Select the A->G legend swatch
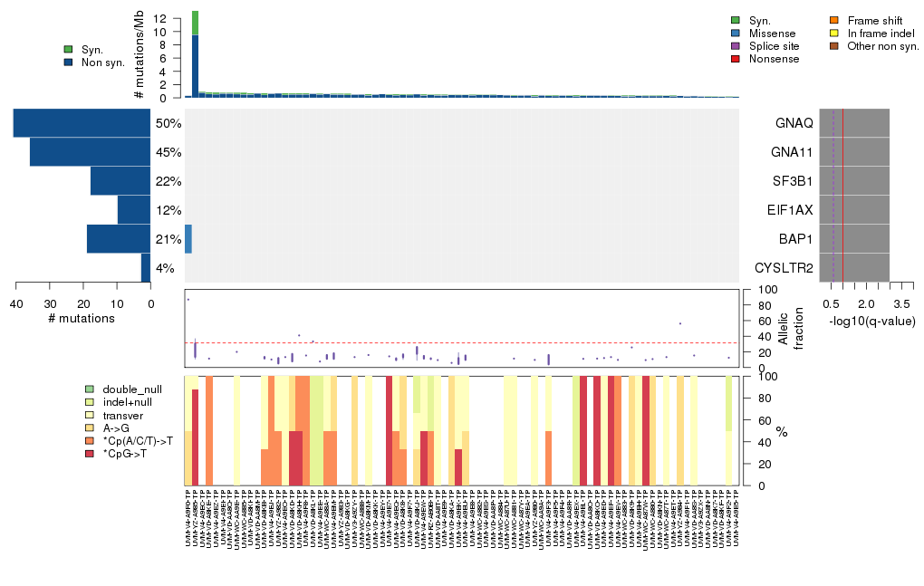924x586 pixels. click(x=89, y=427)
